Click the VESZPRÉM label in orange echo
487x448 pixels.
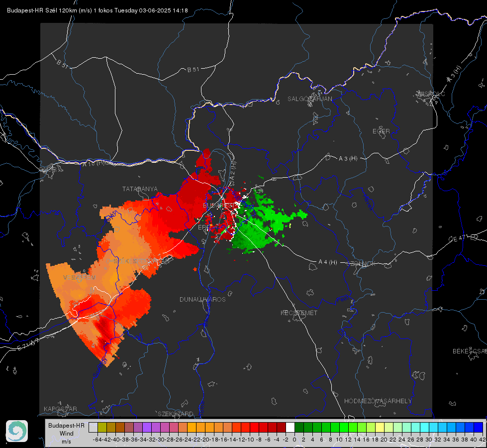tap(80, 277)
